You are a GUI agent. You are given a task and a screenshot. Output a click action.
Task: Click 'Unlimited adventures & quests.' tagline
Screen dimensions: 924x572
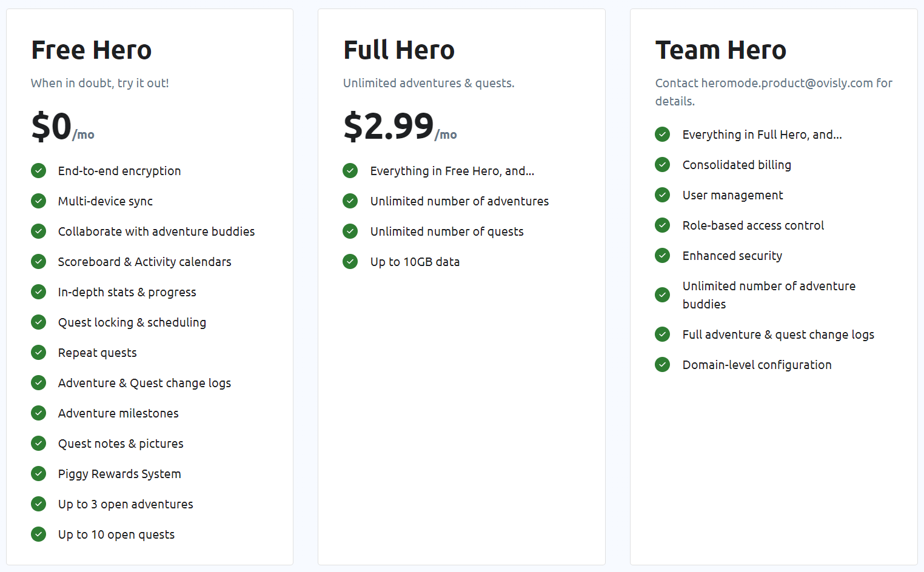tap(429, 83)
